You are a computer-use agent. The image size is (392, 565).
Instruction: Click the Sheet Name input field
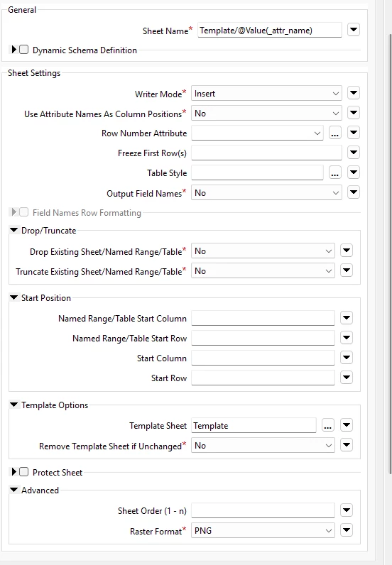270,31
